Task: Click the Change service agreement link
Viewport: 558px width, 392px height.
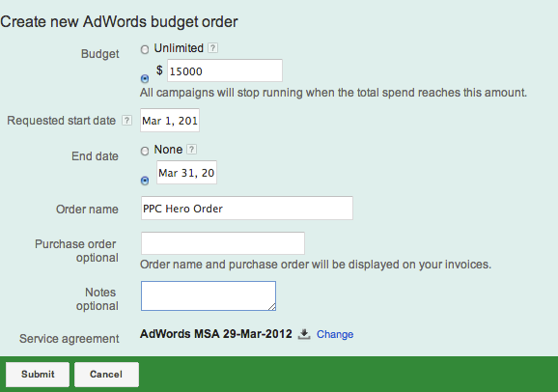Action: click(335, 334)
